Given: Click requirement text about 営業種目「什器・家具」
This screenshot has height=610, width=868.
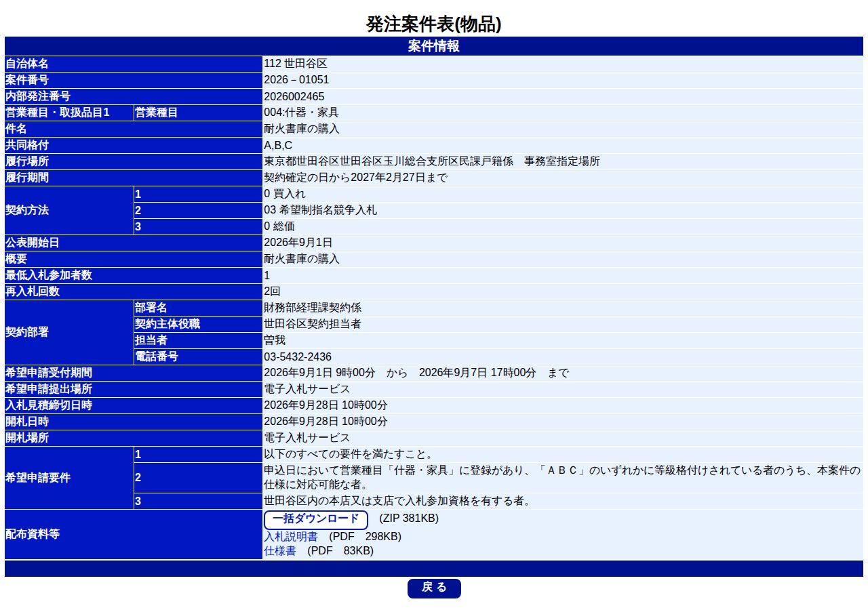Looking at the screenshot, I should coord(562,478).
